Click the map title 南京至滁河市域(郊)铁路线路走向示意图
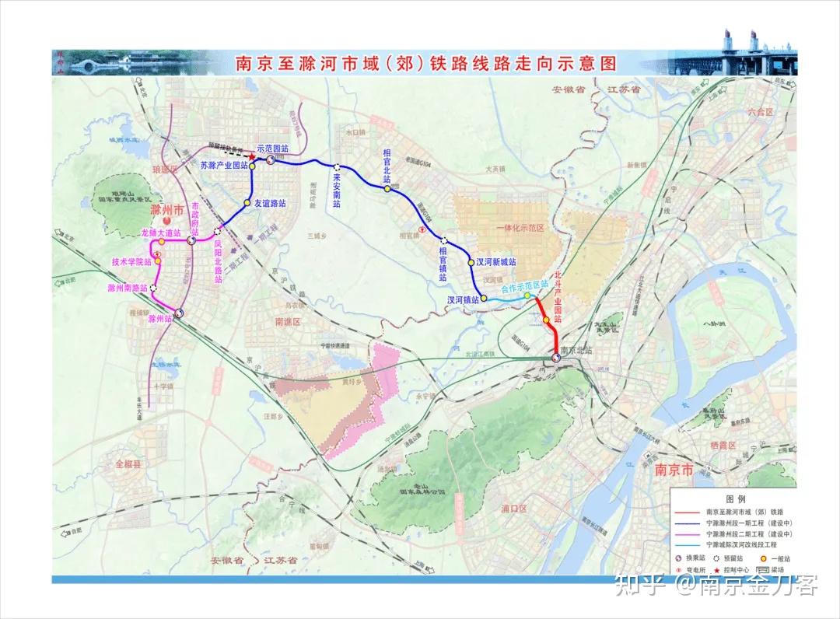Image resolution: width=840 pixels, height=619 pixels. click(x=426, y=63)
